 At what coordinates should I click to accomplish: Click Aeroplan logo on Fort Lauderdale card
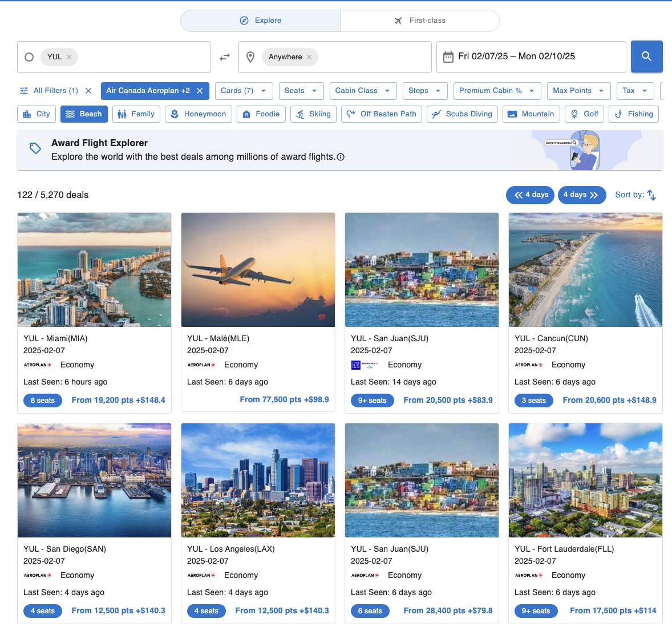tap(529, 576)
